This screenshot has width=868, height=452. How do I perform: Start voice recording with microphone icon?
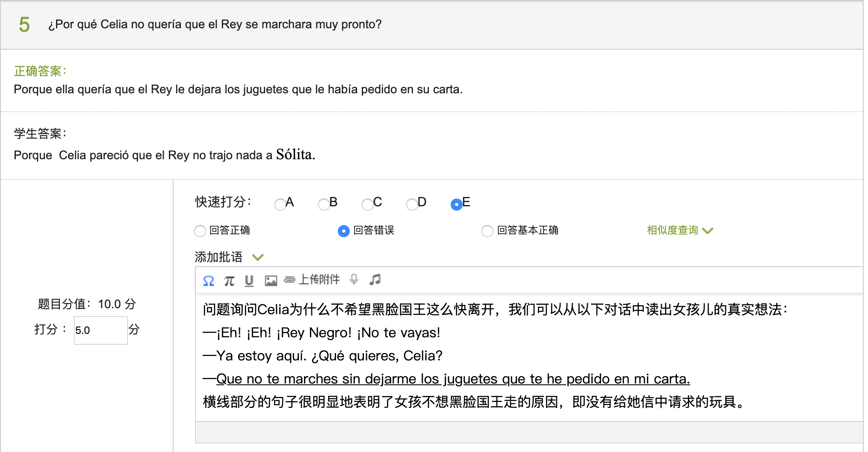click(354, 280)
